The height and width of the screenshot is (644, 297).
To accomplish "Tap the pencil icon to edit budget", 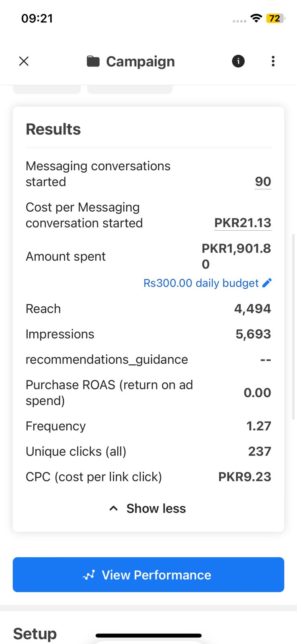I will pyautogui.click(x=267, y=283).
